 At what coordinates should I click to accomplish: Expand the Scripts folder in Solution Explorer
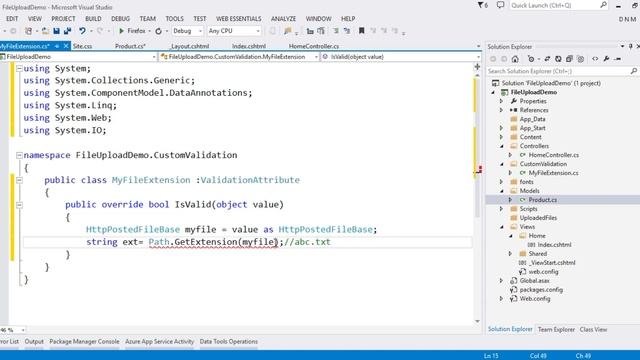coord(502,209)
